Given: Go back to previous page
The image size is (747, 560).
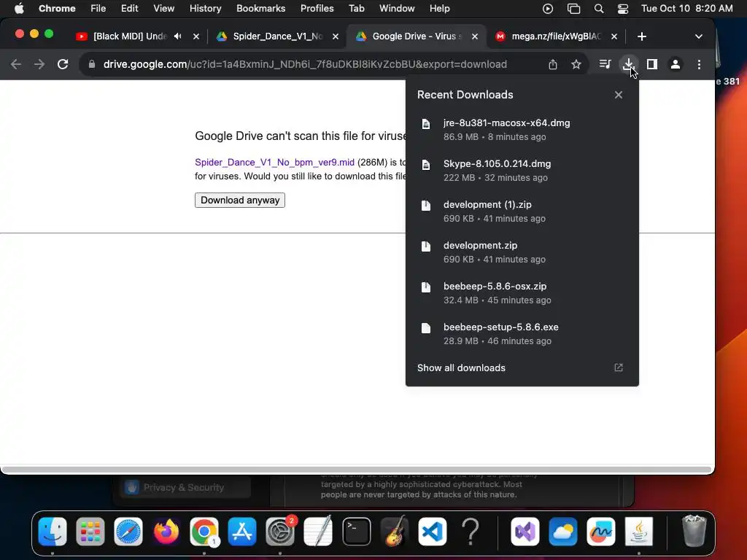Looking at the screenshot, I should [16, 64].
